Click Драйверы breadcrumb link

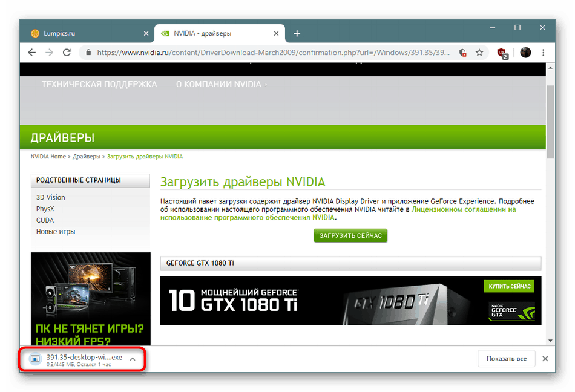click(x=86, y=157)
